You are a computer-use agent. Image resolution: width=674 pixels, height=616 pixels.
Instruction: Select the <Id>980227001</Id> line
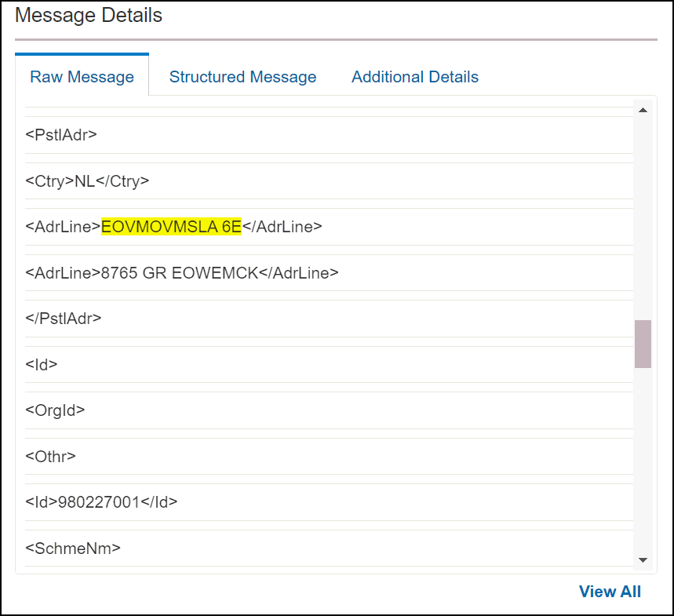[329, 502]
